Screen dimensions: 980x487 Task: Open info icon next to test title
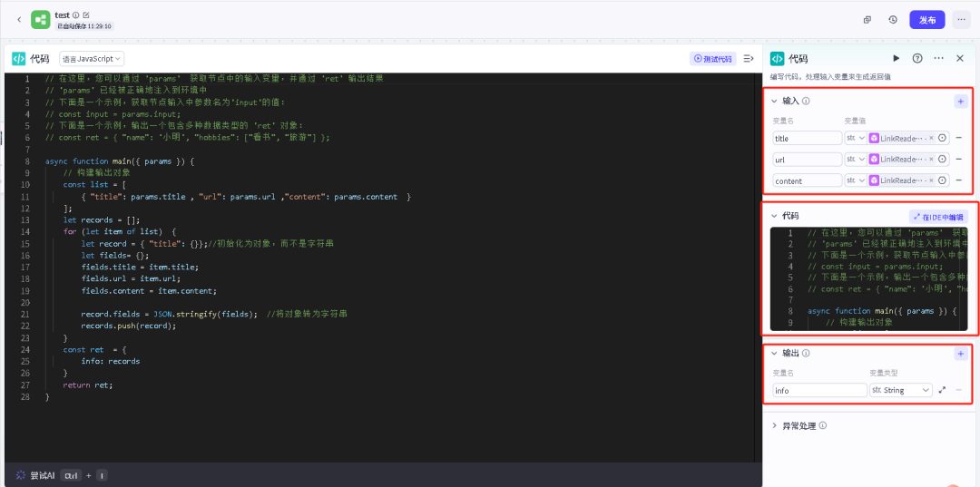(x=75, y=15)
